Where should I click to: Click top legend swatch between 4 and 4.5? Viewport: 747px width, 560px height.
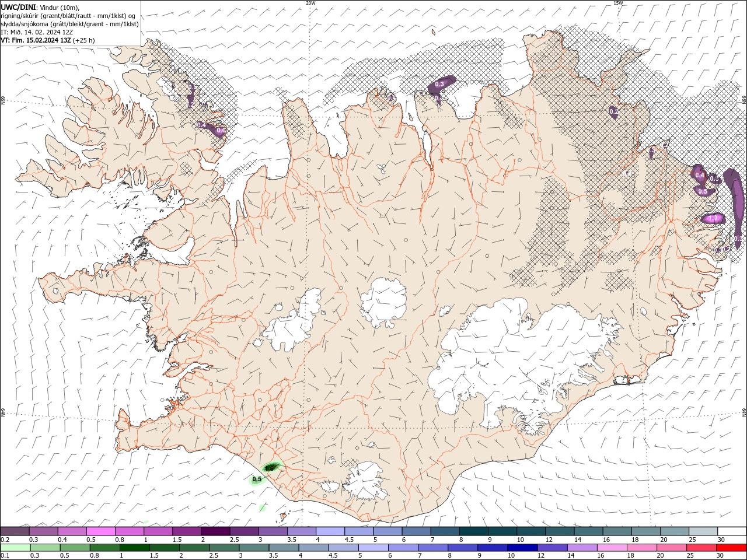pyautogui.click(x=330, y=531)
